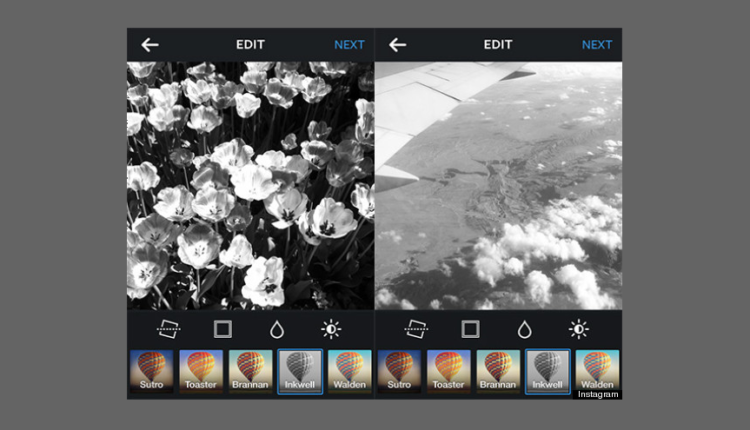Image resolution: width=750 pixels, height=430 pixels.
Task: Select Sutro filter on right screen
Action: 399,372
